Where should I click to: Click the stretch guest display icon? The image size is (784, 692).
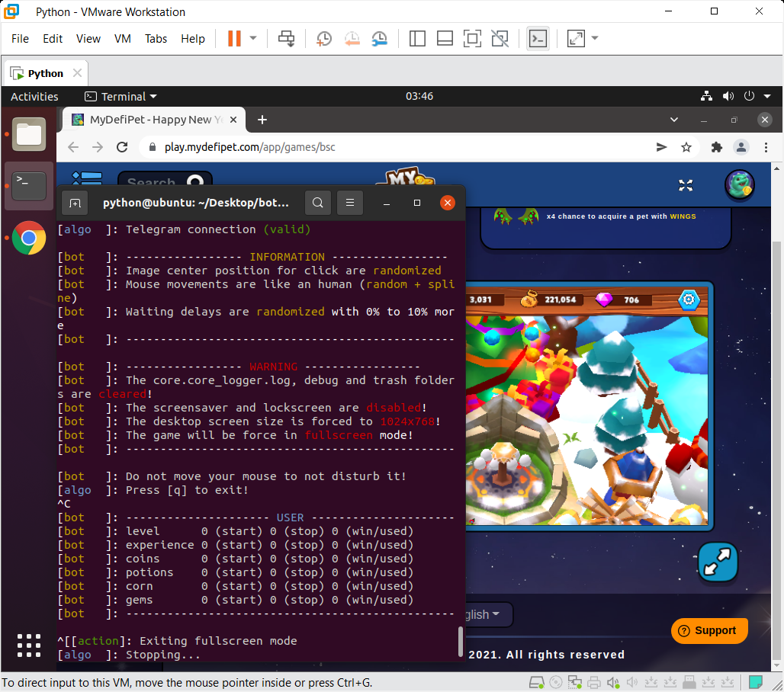(x=576, y=38)
